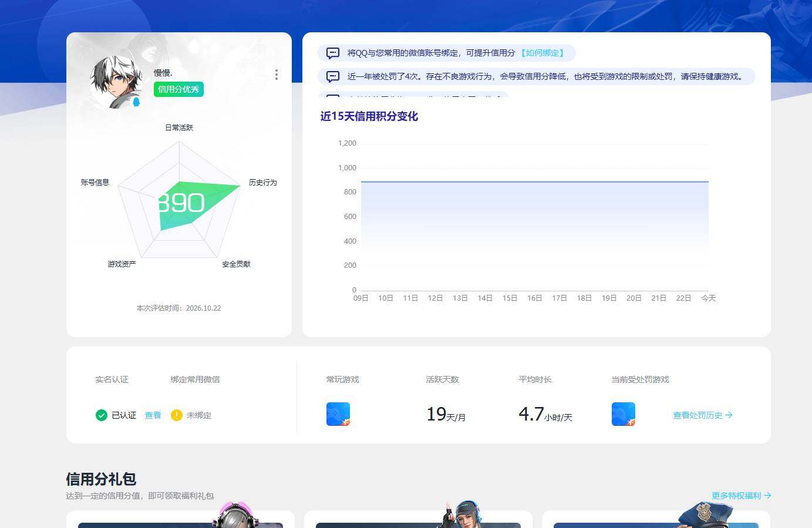Click the 4.7小时/天 average duration value

(x=545, y=415)
